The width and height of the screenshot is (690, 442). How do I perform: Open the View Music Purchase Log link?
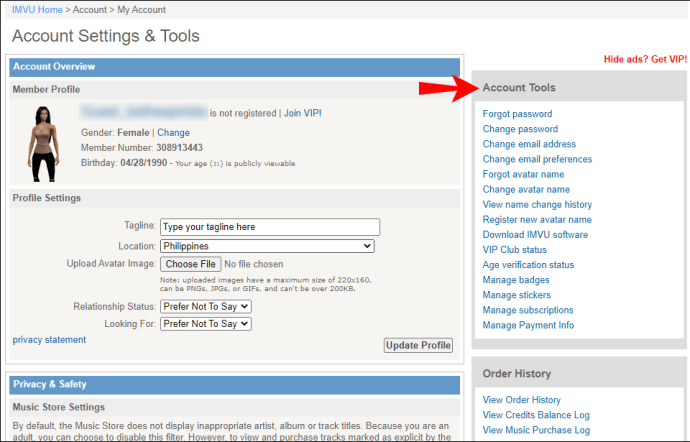click(x=536, y=430)
